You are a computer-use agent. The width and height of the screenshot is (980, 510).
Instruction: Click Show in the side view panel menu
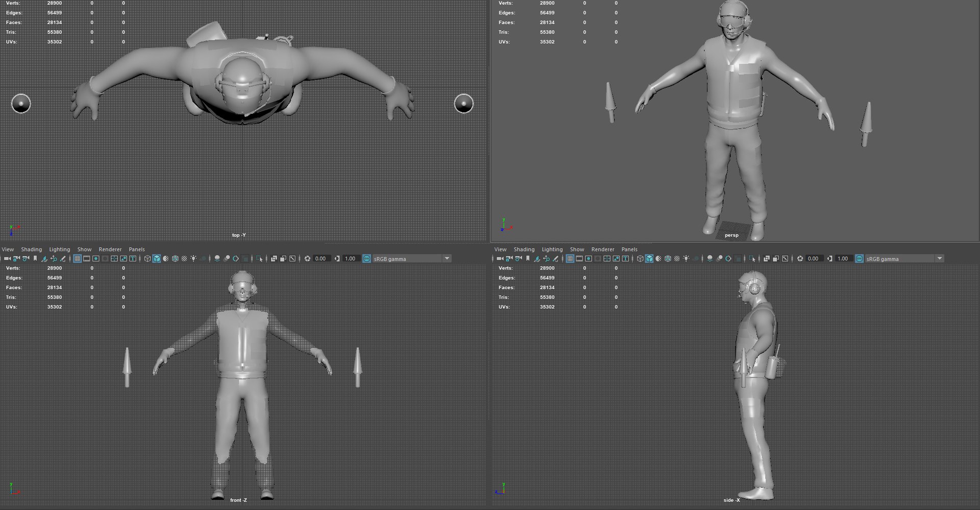click(577, 250)
